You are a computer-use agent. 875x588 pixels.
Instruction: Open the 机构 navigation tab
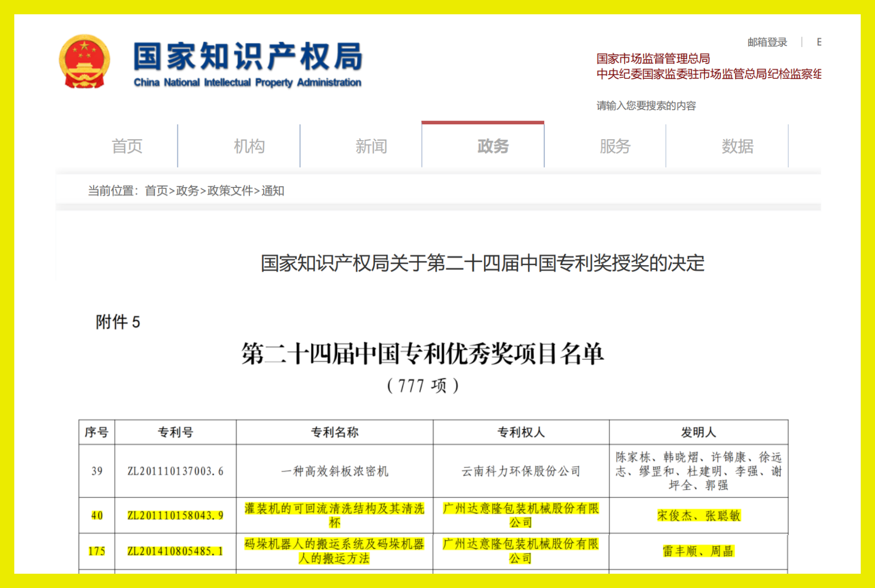pos(249,147)
